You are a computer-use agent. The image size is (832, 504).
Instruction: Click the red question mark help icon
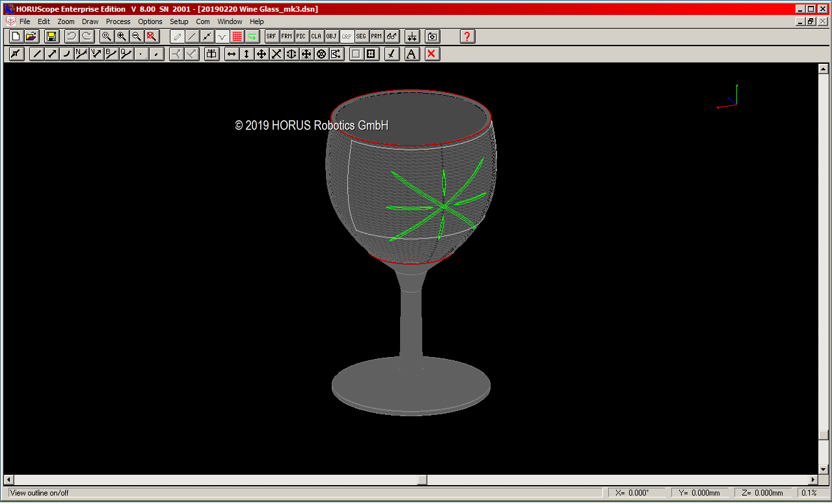467,36
